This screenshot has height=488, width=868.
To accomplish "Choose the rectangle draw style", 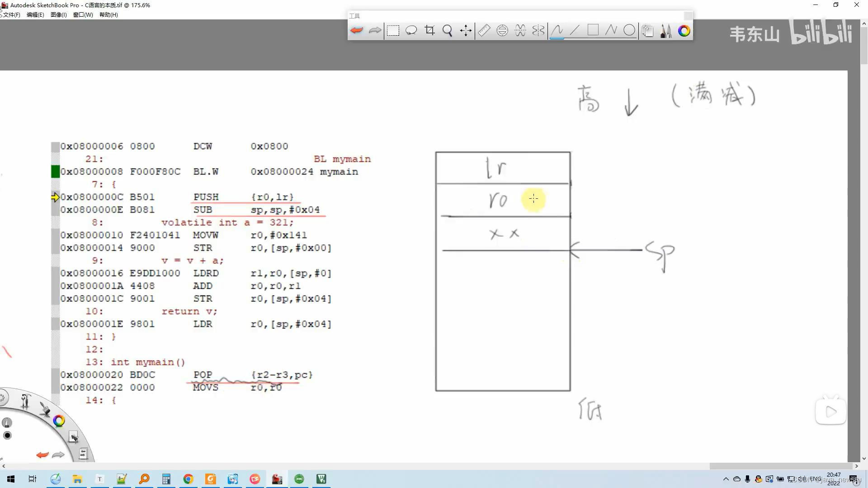I will click(593, 31).
